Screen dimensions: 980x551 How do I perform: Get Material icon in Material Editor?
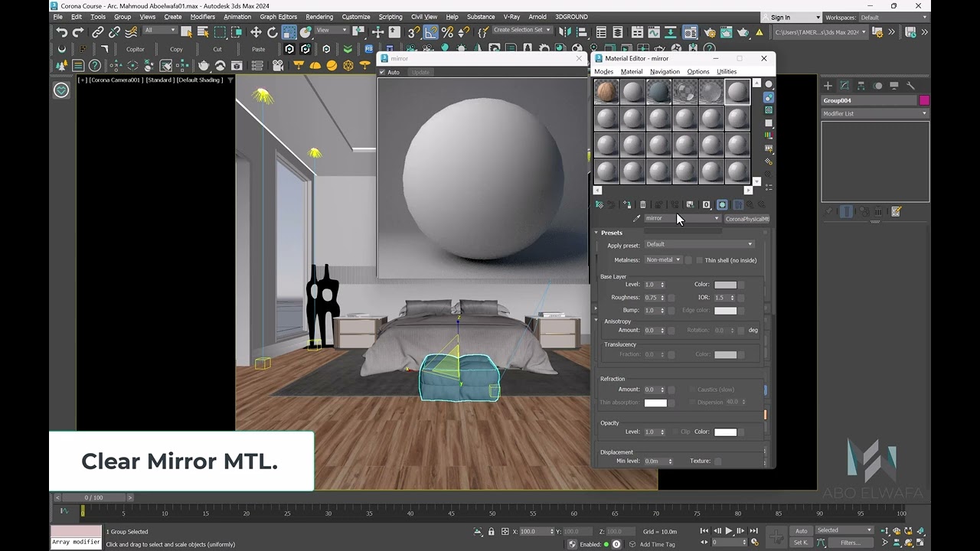[599, 204]
